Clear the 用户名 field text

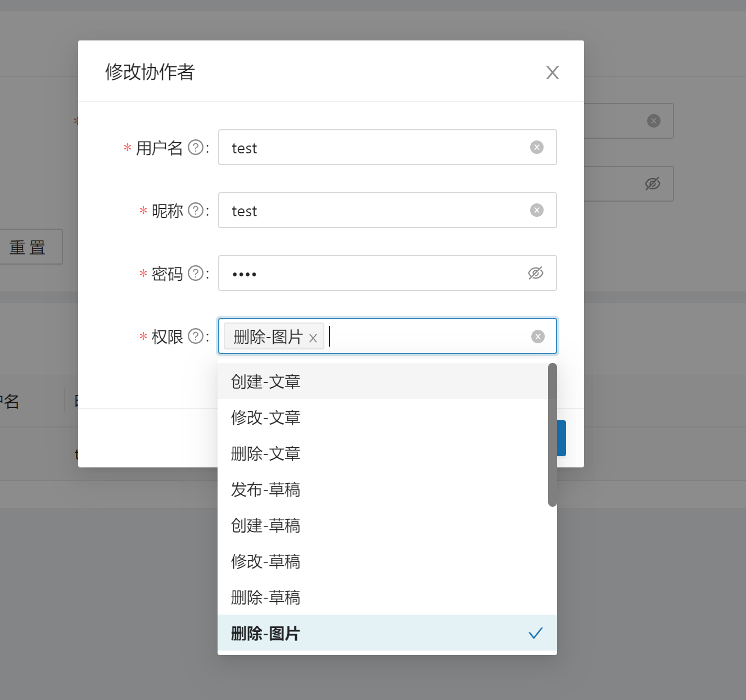click(537, 147)
